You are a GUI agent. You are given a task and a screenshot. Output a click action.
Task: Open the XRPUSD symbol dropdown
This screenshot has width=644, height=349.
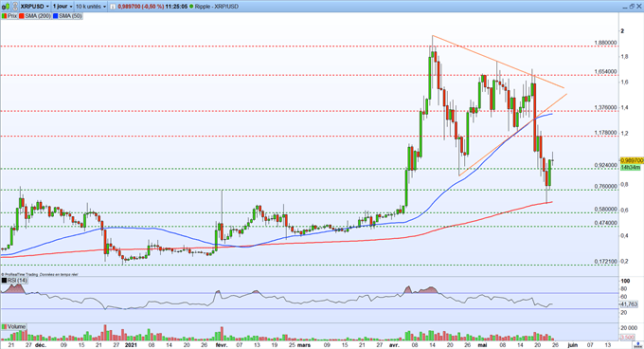point(34,7)
